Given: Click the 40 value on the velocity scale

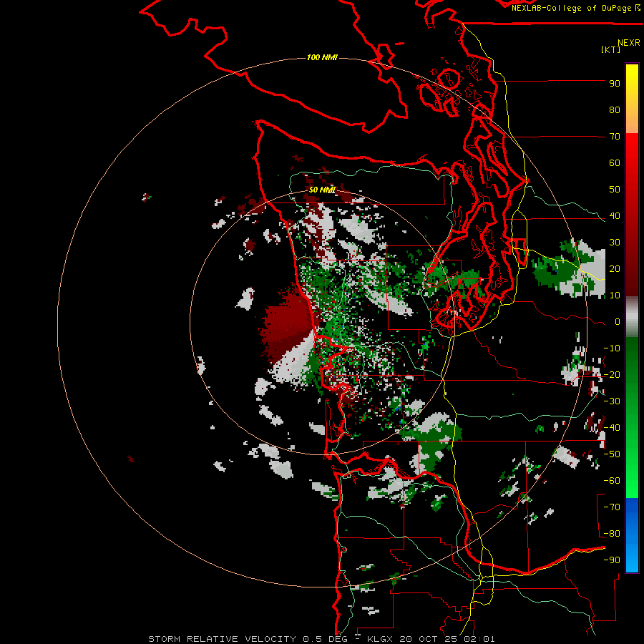Looking at the screenshot, I should pyautogui.click(x=615, y=216).
